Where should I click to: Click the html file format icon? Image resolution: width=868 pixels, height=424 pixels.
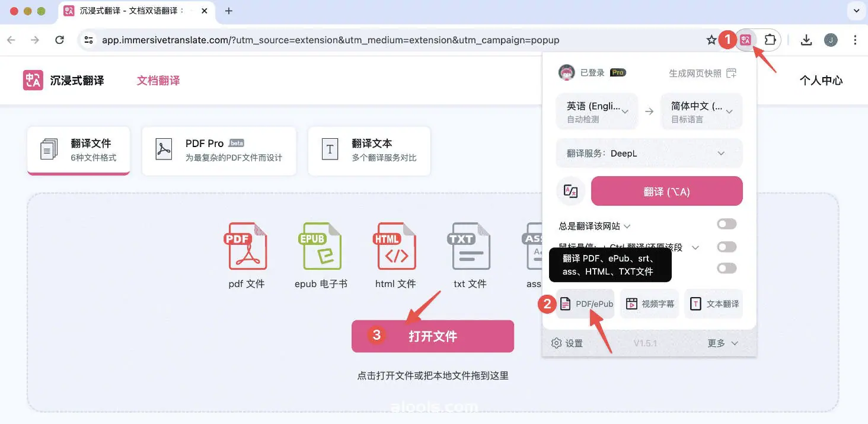pos(395,246)
